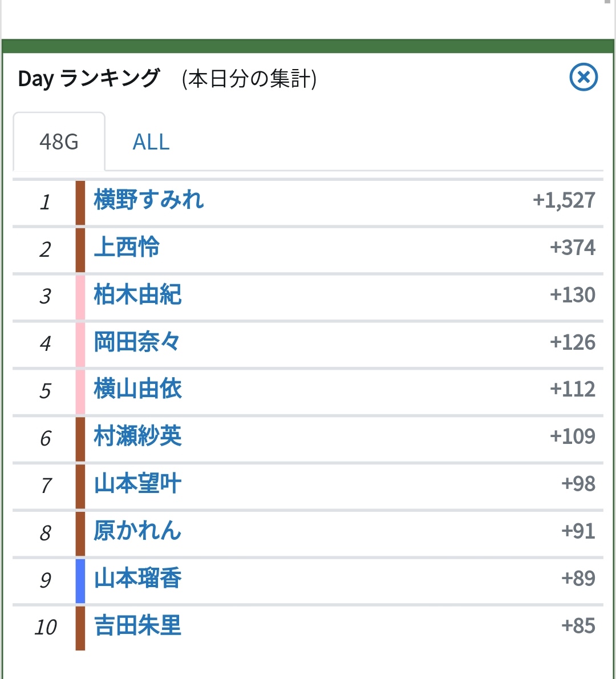616x679 pixels.
Task: Click rank number 10 in list
Action: coord(46,627)
